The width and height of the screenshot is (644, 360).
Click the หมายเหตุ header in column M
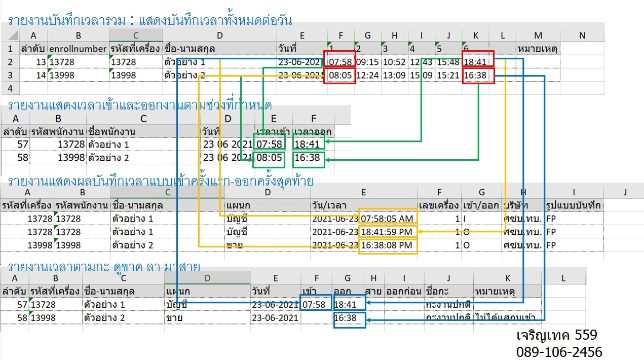tap(538, 49)
